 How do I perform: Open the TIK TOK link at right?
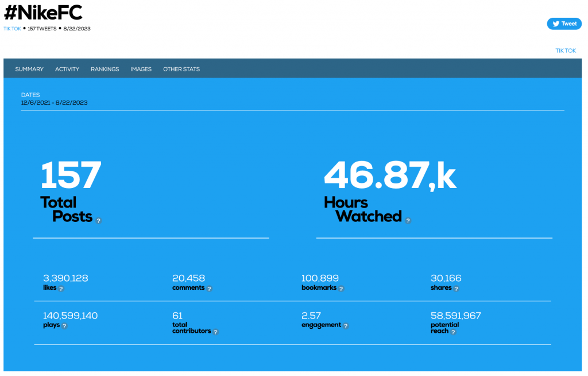pyautogui.click(x=566, y=51)
